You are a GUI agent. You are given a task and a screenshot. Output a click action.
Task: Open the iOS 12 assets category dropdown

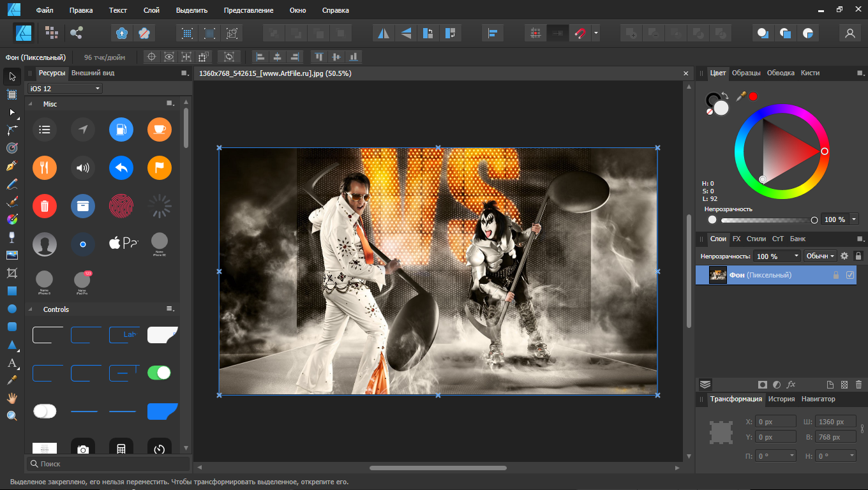pos(64,89)
